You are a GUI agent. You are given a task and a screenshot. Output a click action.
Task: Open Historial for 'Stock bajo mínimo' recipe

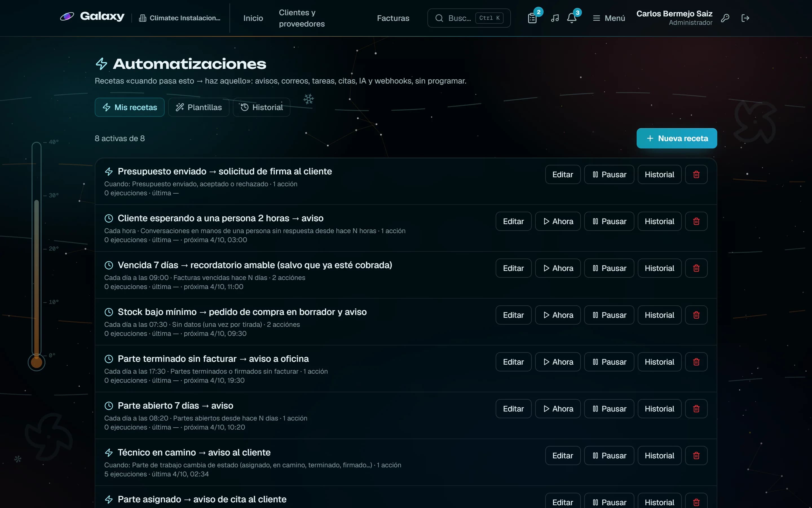(x=659, y=315)
